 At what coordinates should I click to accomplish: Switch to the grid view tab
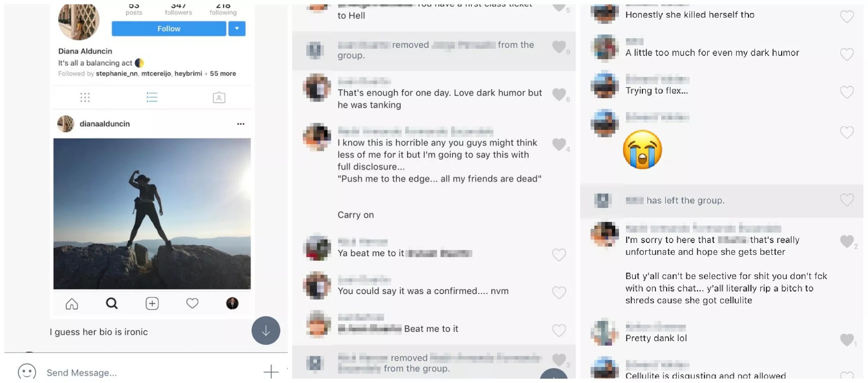(x=85, y=97)
